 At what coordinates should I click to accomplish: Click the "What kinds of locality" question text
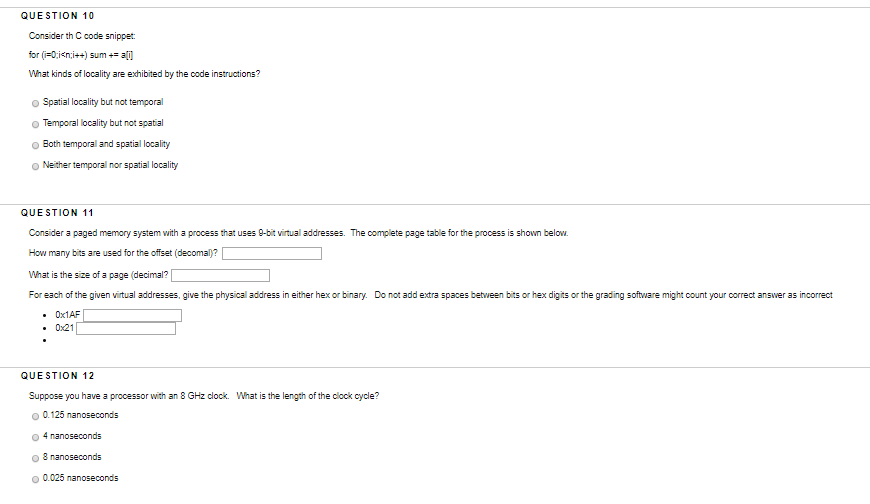144,73
